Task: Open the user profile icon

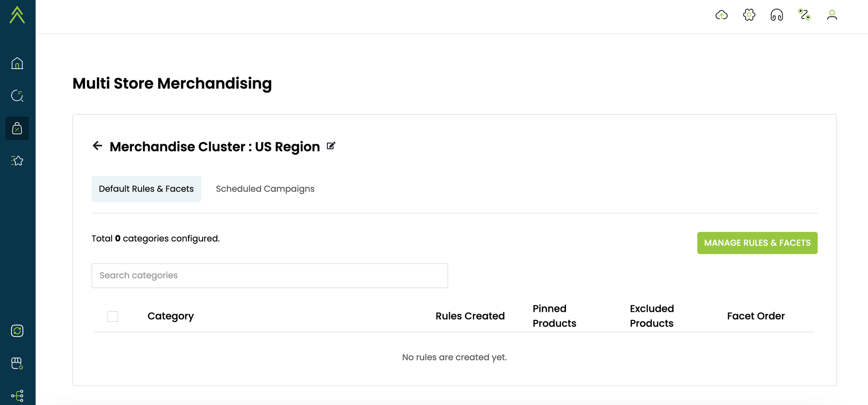Action: coord(832,15)
